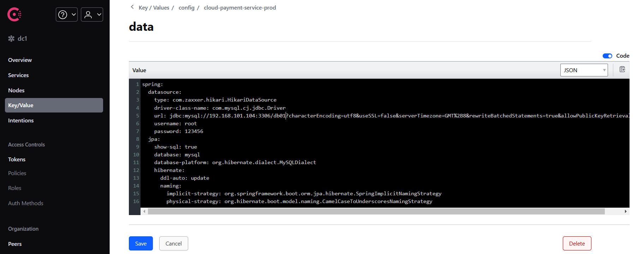Select Intentions in the sidebar
Image resolution: width=644 pixels, height=254 pixels.
coord(21,121)
